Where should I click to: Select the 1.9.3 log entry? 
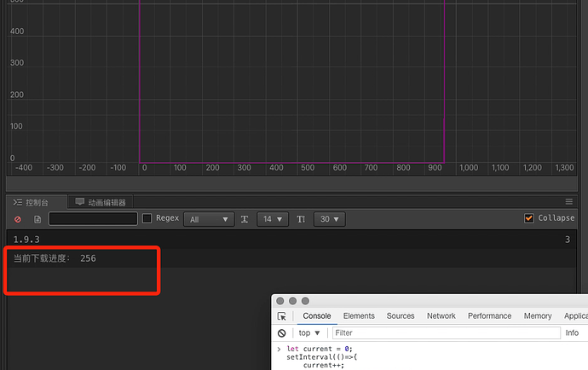291,240
